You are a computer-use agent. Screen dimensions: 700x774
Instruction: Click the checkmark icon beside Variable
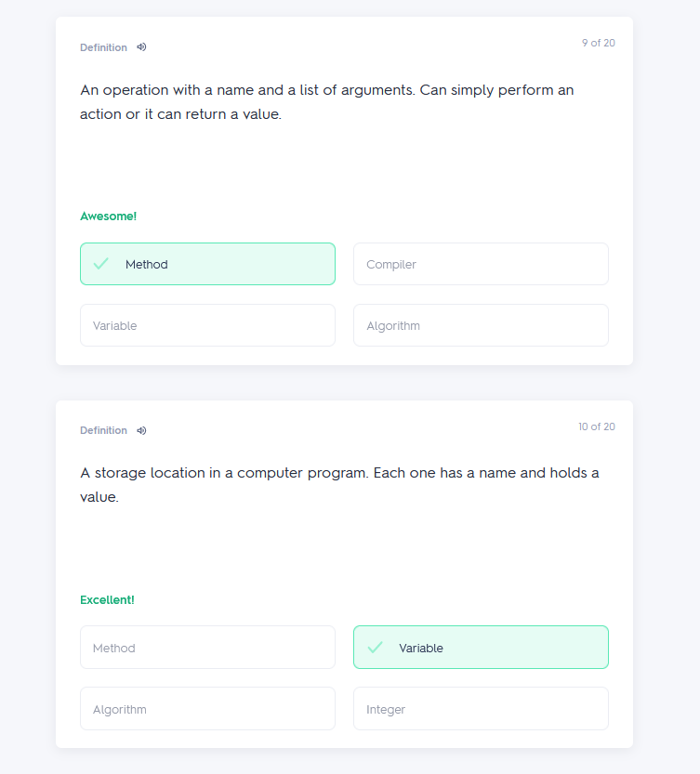(x=375, y=648)
